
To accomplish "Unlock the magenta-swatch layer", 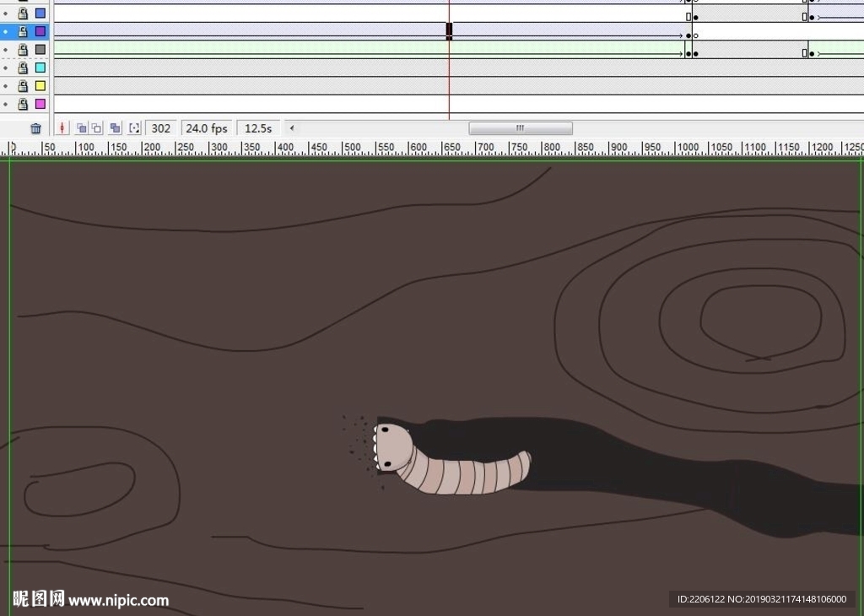I will click(x=23, y=104).
